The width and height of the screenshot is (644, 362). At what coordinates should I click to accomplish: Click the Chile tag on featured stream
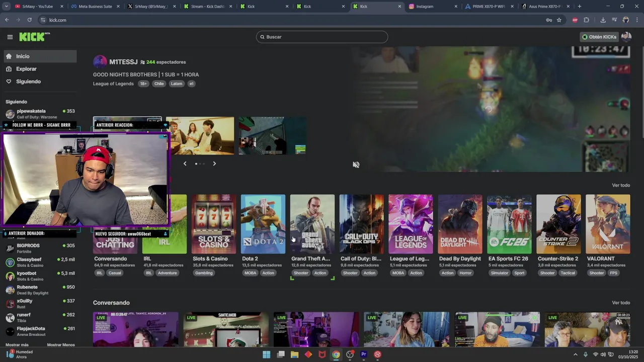pos(159,84)
